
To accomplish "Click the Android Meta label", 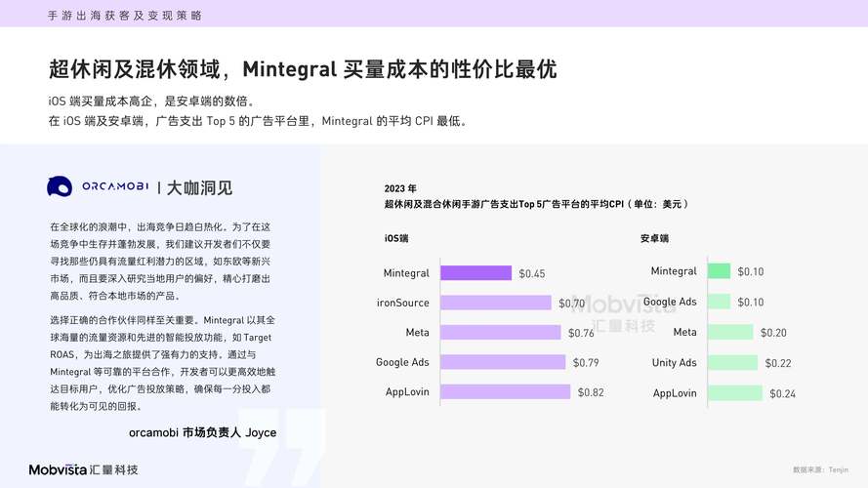I will (684, 332).
